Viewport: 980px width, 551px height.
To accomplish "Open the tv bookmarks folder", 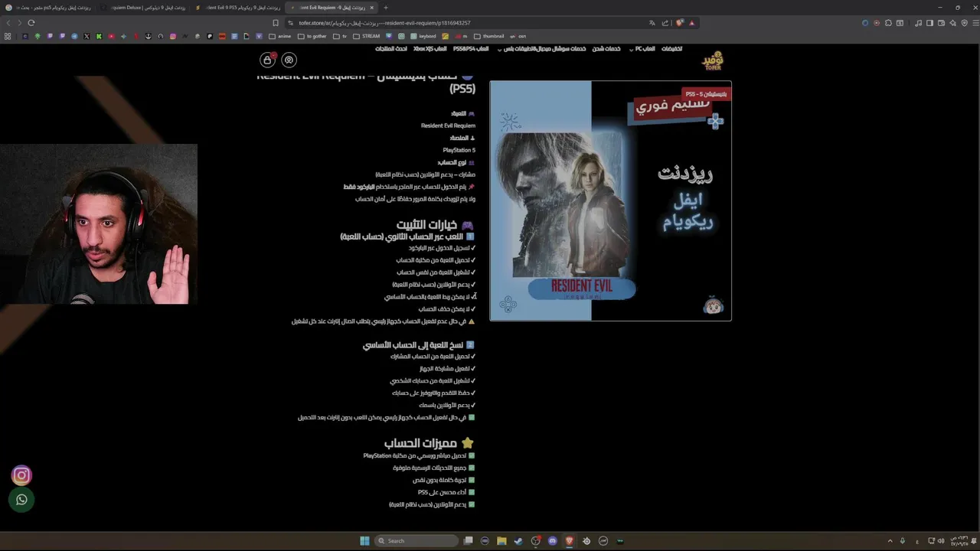I will 340,36.
